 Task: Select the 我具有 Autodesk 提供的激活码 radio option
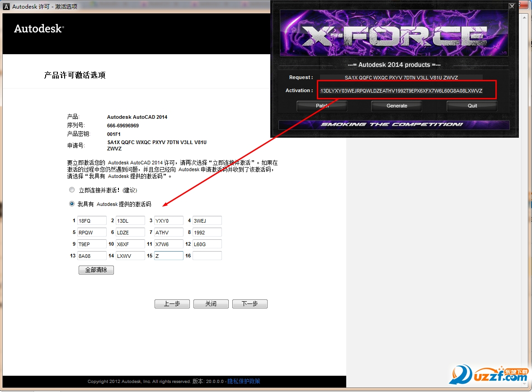(71, 204)
